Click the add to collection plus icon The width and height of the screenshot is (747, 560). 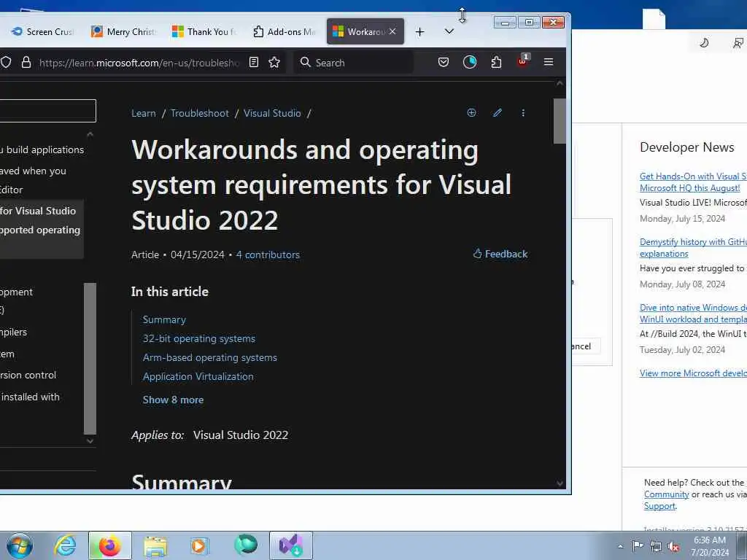click(x=471, y=113)
